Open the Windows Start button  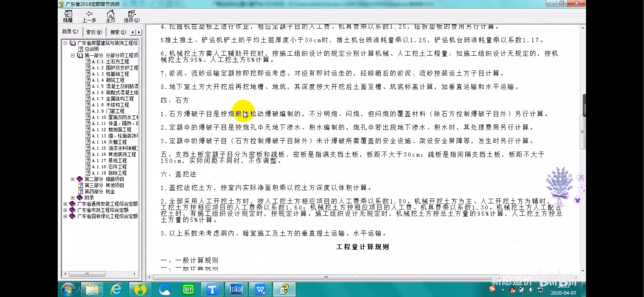68,289
